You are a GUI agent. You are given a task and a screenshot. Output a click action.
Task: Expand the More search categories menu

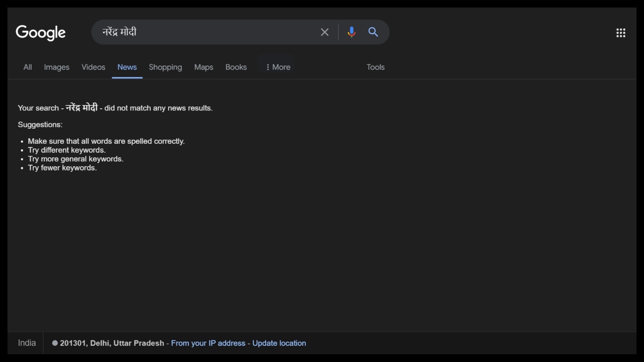pyautogui.click(x=277, y=67)
